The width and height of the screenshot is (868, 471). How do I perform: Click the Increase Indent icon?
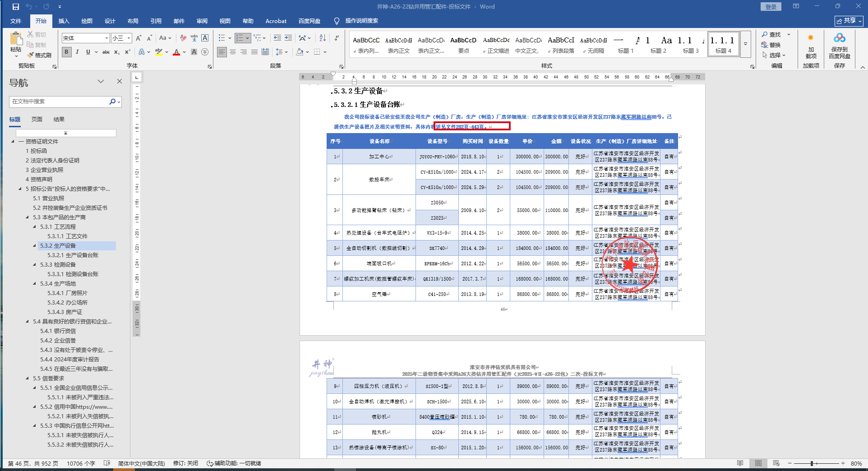point(288,38)
